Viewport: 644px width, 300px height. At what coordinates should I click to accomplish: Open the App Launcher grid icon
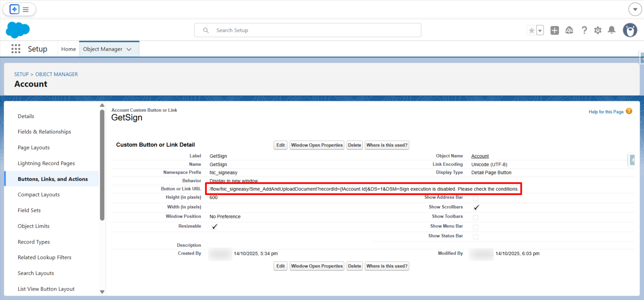16,49
